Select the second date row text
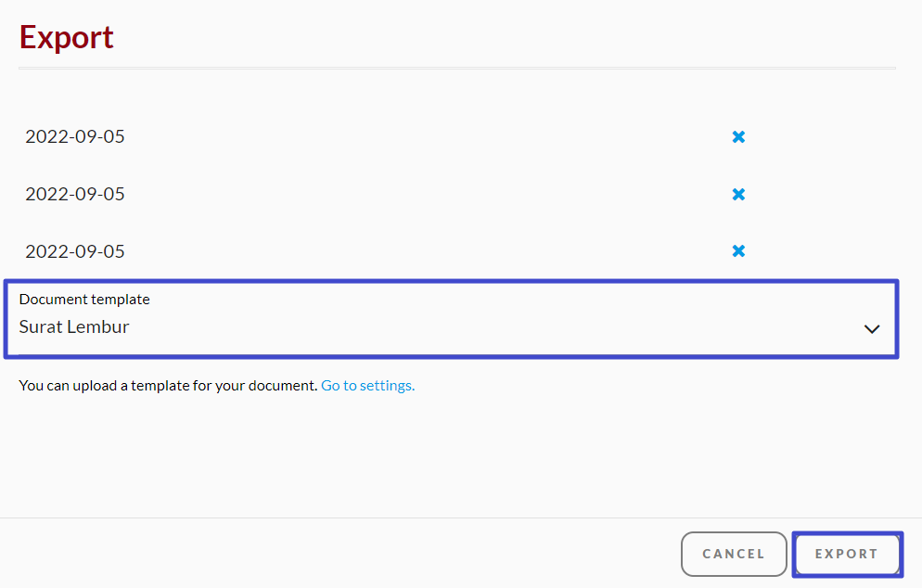922x588 pixels. point(75,195)
